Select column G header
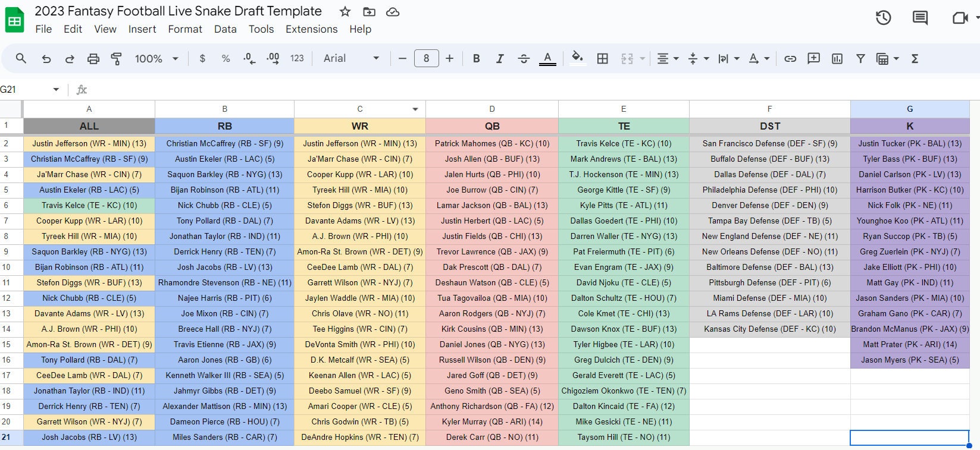 [x=910, y=109]
